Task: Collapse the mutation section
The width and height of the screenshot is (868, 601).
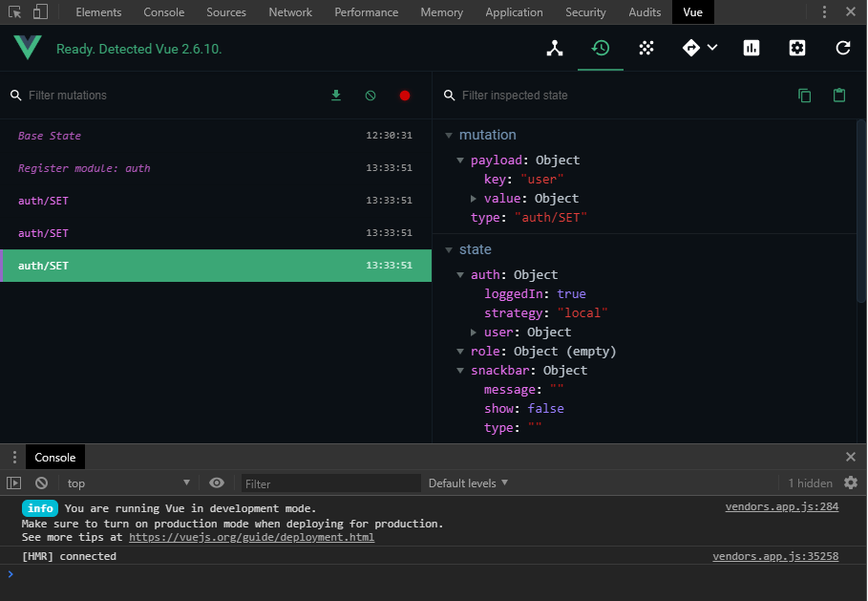Action: tap(449, 135)
